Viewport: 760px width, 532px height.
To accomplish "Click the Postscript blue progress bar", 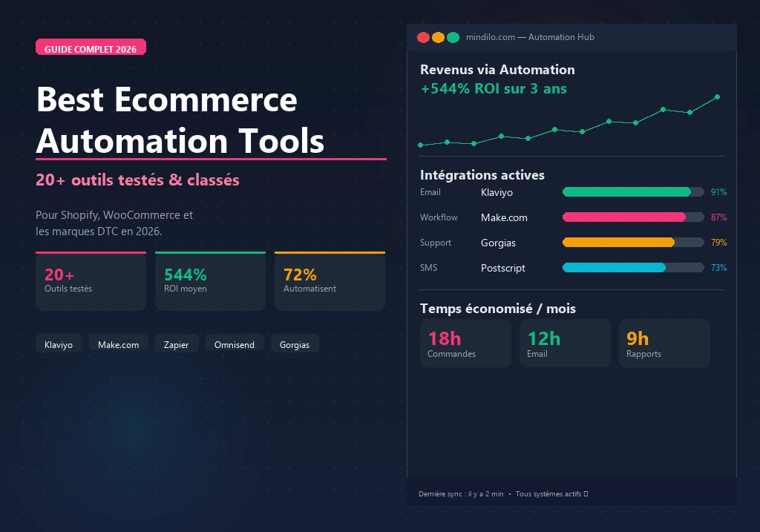I will 614,267.
